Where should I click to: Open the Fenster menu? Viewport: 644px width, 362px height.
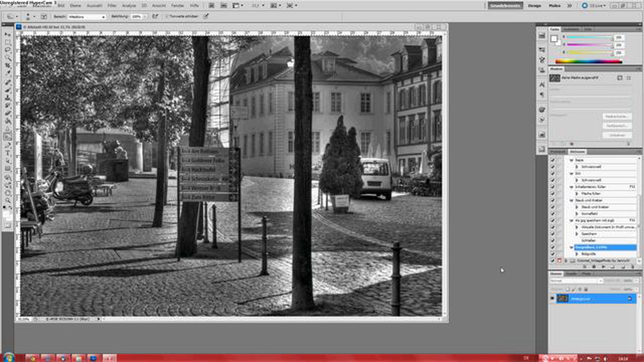click(177, 5)
